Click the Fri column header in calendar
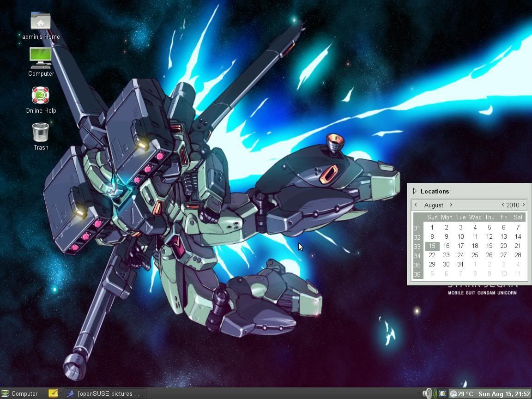Image resolution: width=532 pixels, height=399 pixels. point(504,217)
